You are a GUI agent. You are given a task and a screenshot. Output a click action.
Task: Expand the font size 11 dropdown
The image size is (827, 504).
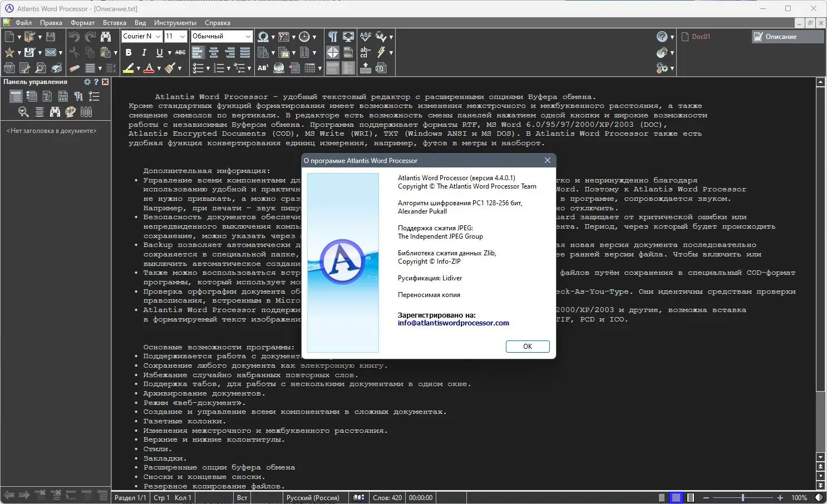pyautogui.click(x=175, y=36)
